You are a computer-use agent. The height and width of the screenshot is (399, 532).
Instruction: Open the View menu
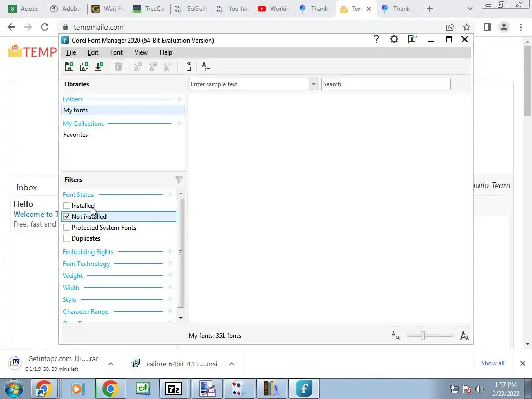point(141,52)
